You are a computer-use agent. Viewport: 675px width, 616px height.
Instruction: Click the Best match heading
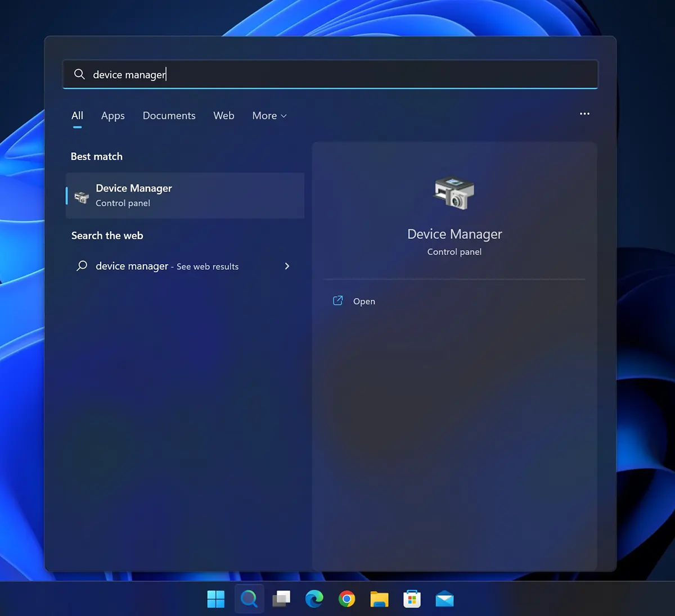click(x=97, y=157)
